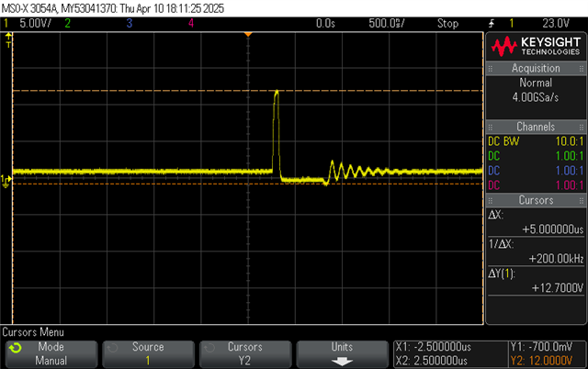This screenshot has height=369, width=588.
Task: Select channel 4 indicator in top bar
Action: [x=191, y=23]
